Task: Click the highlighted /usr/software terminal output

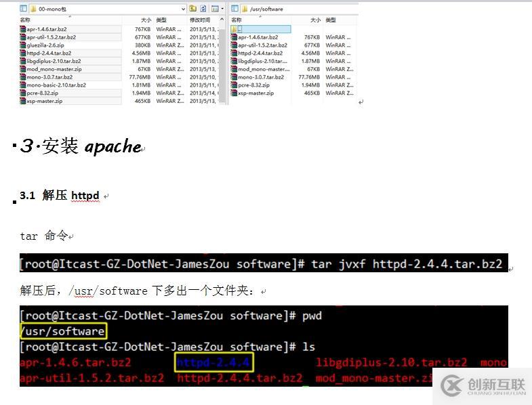Action: (x=64, y=331)
